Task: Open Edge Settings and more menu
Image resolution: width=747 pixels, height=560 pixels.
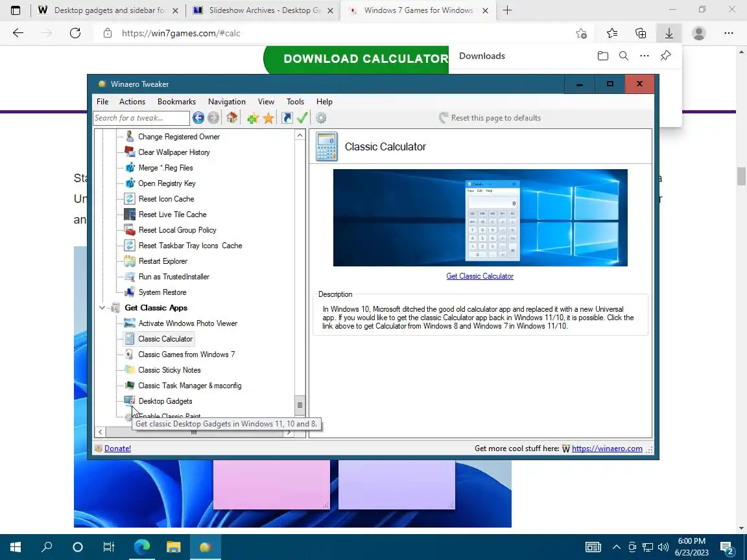Action: pyautogui.click(x=728, y=33)
